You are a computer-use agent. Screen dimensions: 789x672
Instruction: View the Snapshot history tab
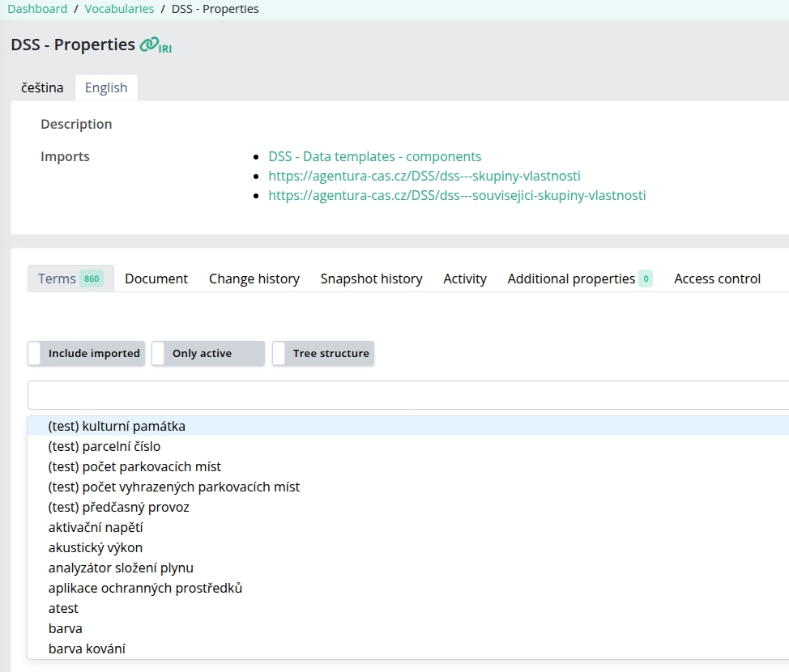tap(371, 279)
